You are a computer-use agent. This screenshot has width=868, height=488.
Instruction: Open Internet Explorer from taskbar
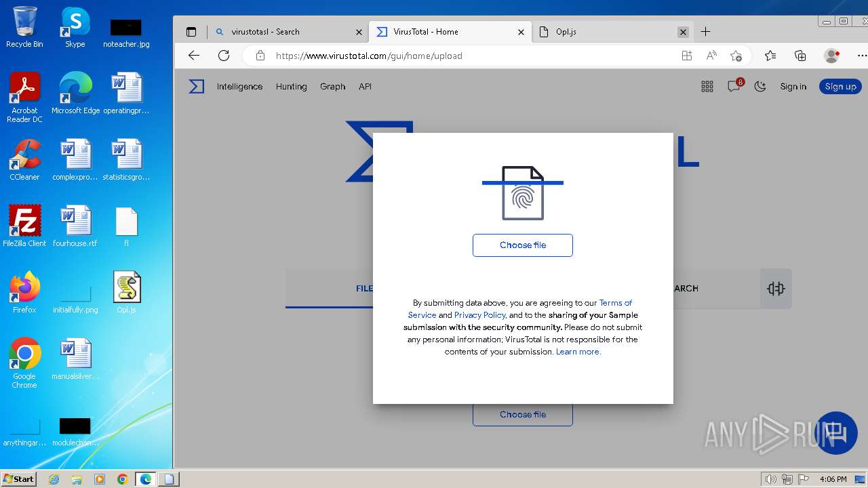click(x=54, y=479)
